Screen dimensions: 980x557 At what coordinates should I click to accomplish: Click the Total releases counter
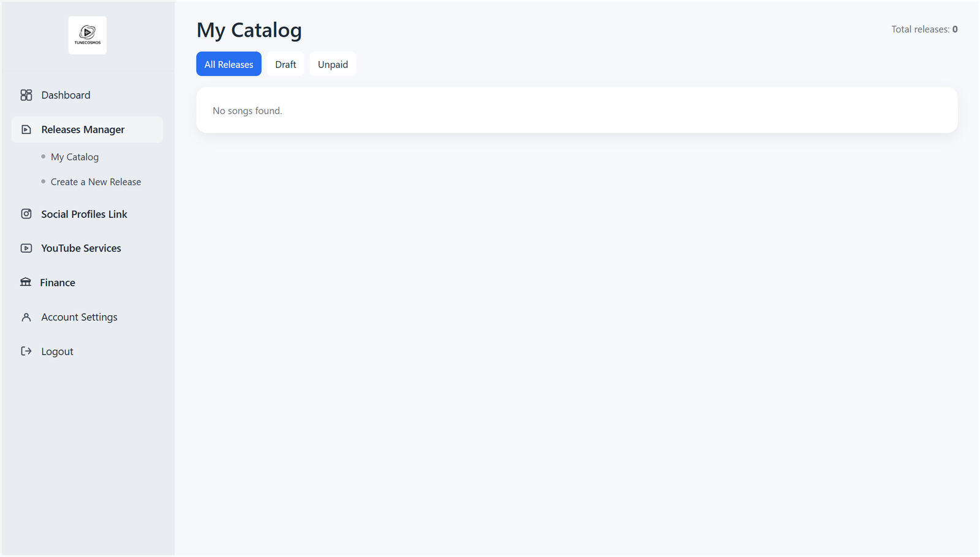tap(924, 29)
